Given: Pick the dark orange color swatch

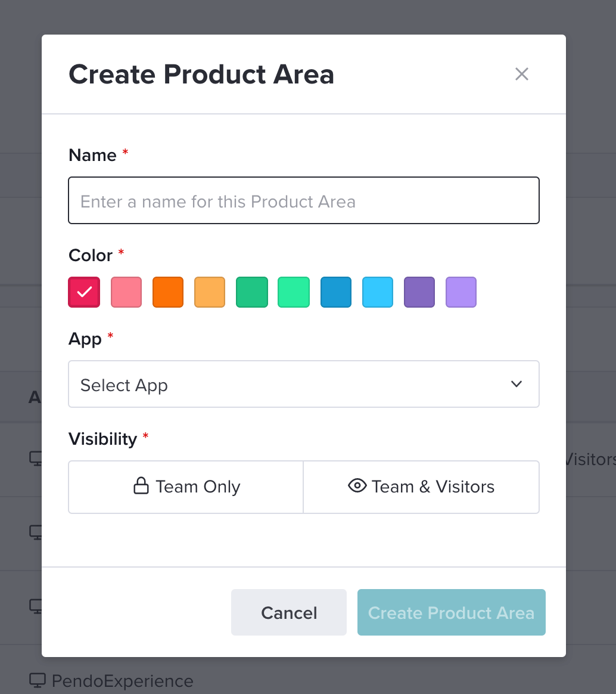Looking at the screenshot, I should point(168,292).
